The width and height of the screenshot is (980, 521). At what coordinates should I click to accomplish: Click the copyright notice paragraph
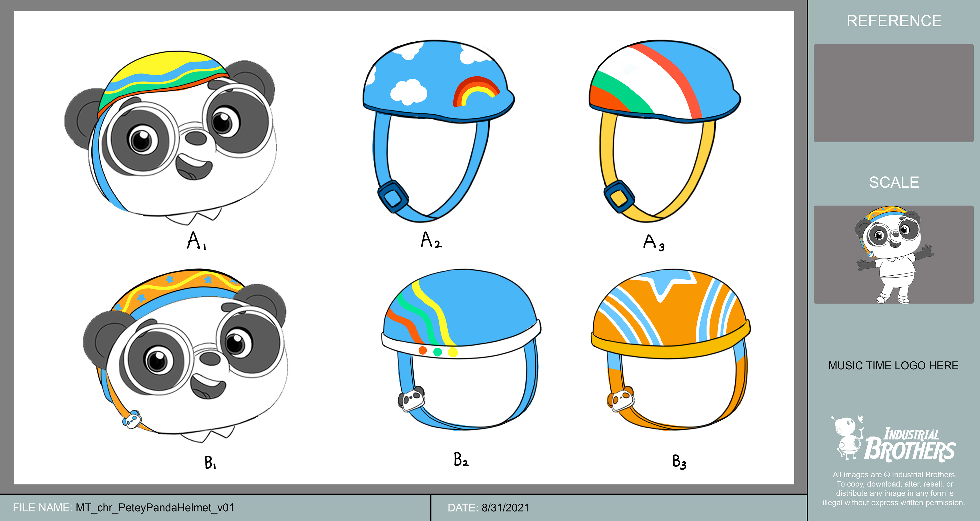(x=894, y=489)
